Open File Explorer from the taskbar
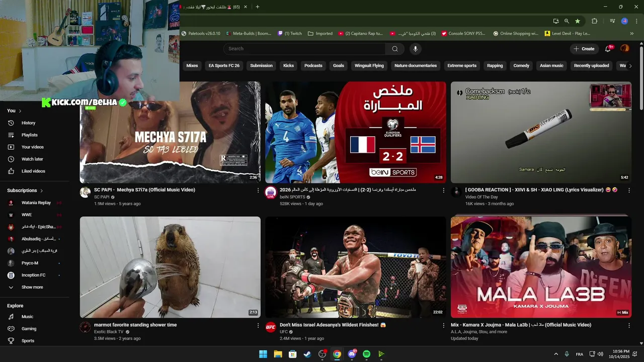This screenshot has width=644, height=362. [x=278, y=354]
